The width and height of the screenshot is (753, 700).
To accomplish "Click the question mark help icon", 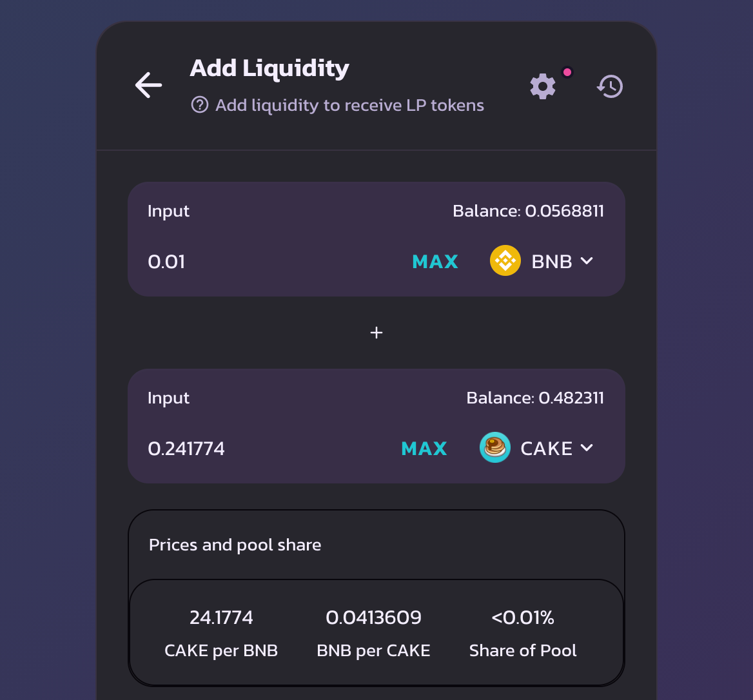I will (200, 104).
